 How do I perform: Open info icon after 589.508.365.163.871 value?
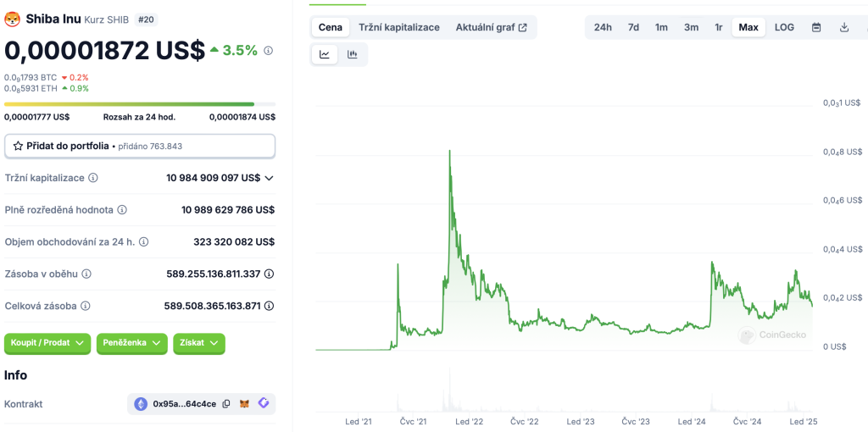click(269, 306)
